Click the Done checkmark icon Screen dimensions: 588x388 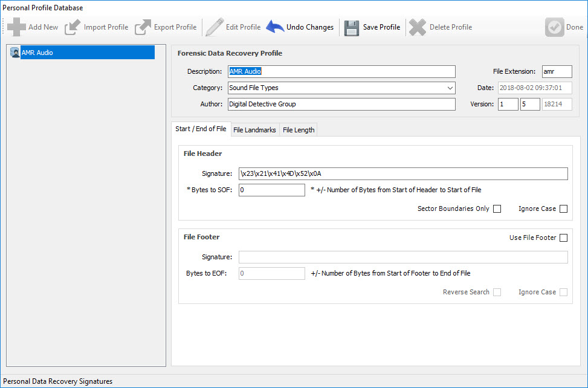click(555, 27)
